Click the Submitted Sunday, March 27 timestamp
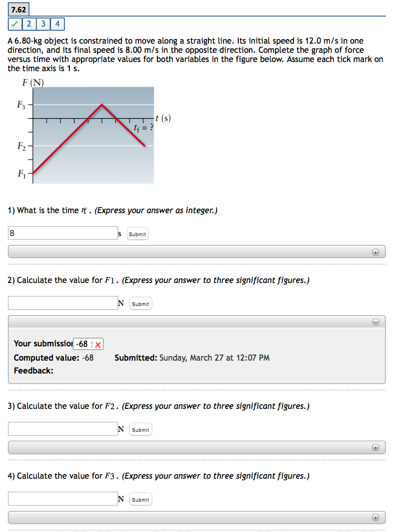The width and height of the screenshot is (402, 532). tap(192, 357)
